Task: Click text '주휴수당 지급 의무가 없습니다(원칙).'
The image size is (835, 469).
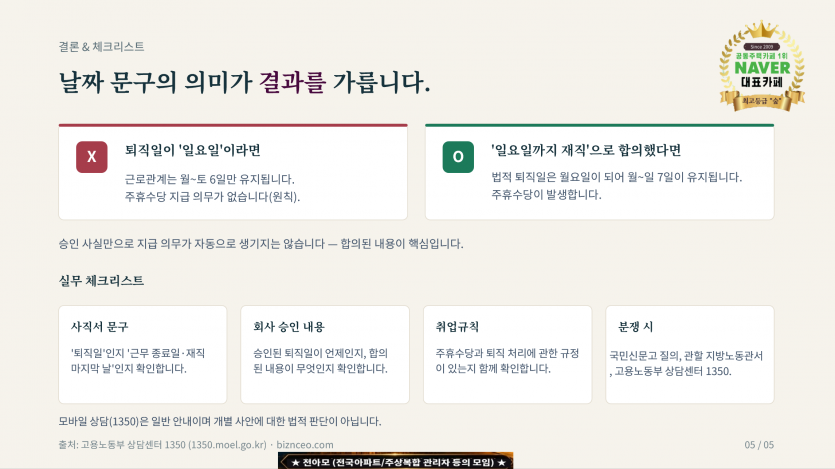Action: (x=212, y=196)
